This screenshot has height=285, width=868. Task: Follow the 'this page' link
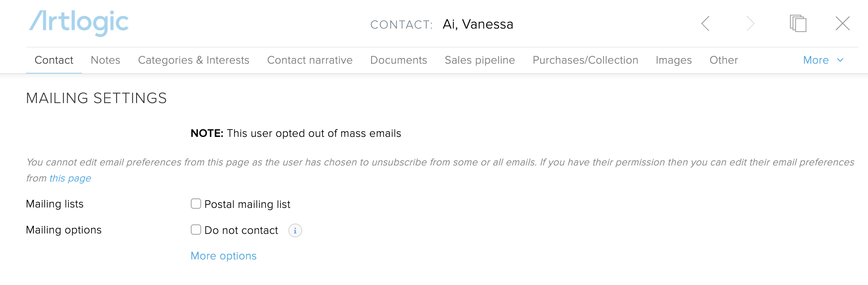pos(70,178)
